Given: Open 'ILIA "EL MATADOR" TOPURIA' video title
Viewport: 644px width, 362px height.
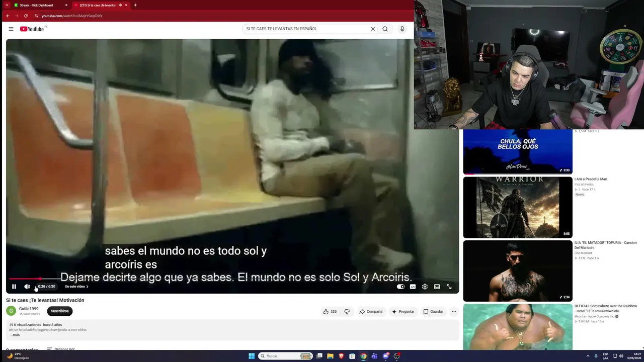Looking at the screenshot, I should (x=606, y=245).
